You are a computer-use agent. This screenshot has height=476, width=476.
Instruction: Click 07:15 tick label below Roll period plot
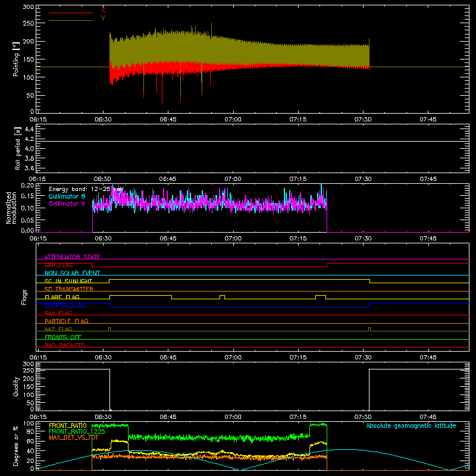(x=298, y=179)
